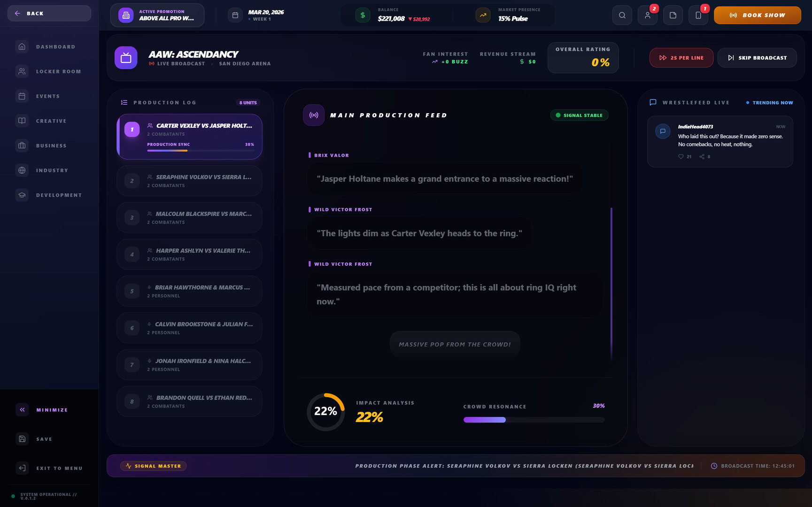Click the purple TV broadcast icon
The image size is (812, 507).
pos(126,58)
